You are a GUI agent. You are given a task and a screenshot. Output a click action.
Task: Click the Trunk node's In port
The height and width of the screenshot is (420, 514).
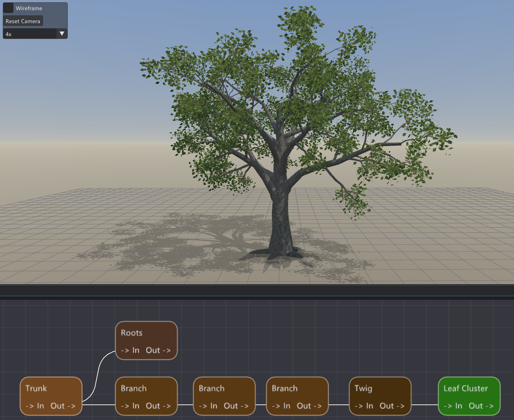[x=35, y=406]
